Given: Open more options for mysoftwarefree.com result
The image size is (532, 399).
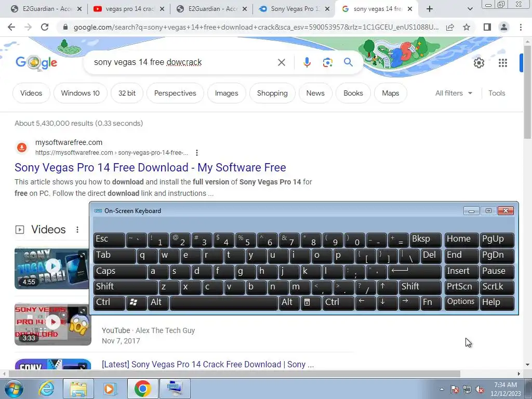Looking at the screenshot, I should click(x=197, y=153).
